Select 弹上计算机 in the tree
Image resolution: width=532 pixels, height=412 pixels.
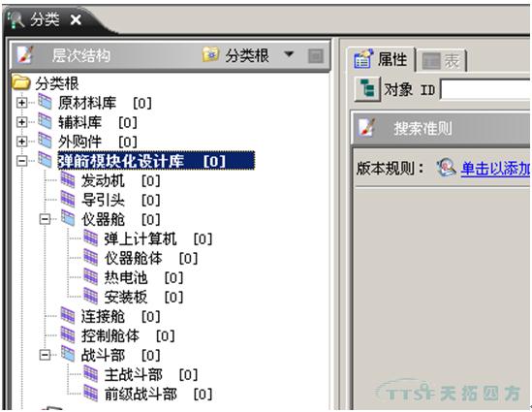141,238
